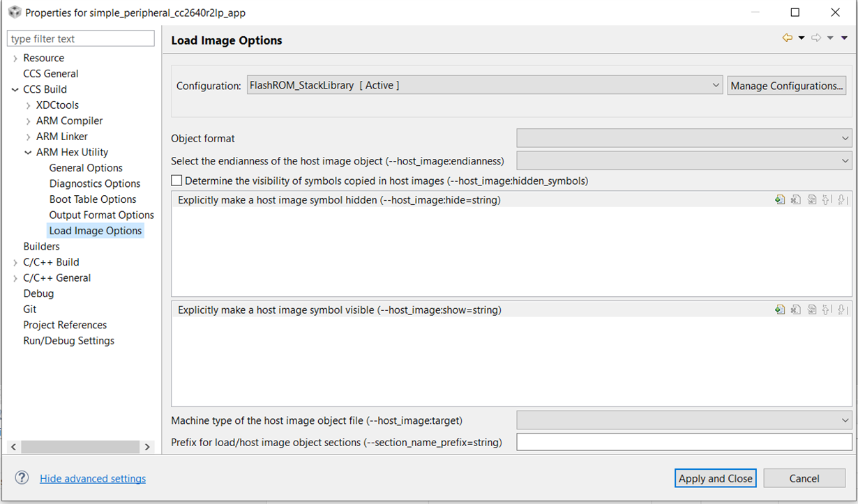Viewport: 858px width, 504px height.
Task: Enable hidden_symbols visibility checkbox
Action: tap(177, 181)
